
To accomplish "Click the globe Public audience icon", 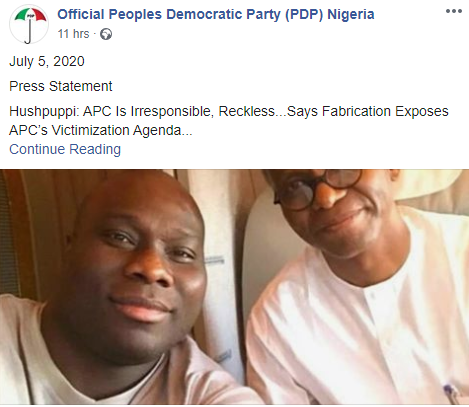I will click(106, 34).
